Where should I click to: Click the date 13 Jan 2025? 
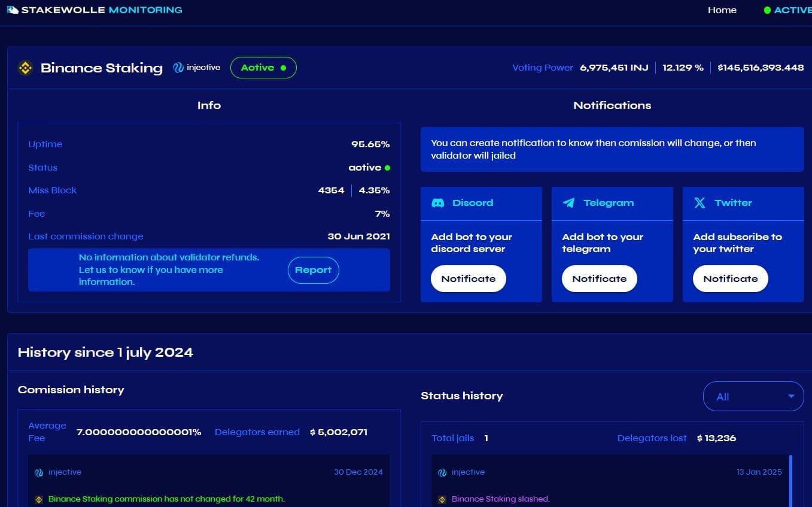pyautogui.click(x=759, y=472)
